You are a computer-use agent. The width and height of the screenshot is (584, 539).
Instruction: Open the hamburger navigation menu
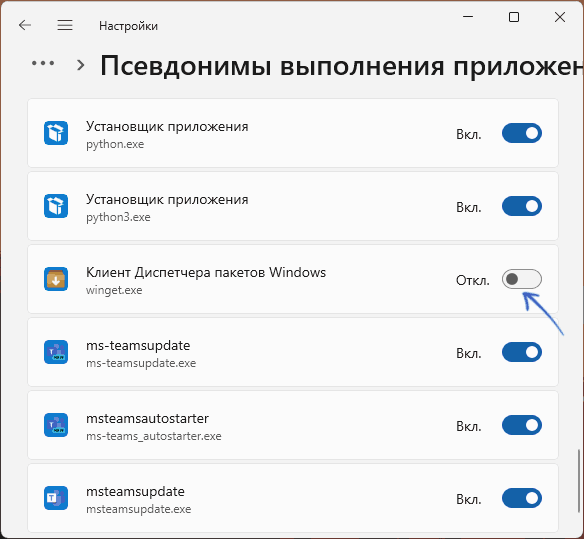pos(65,25)
